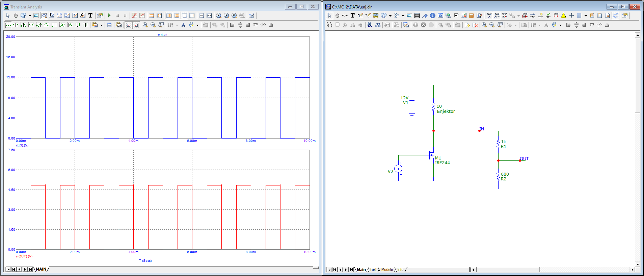The width and height of the screenshot is (644, 276).
Task: Click schematic vertical scrollbar up arrow
Action: [638, 35]
